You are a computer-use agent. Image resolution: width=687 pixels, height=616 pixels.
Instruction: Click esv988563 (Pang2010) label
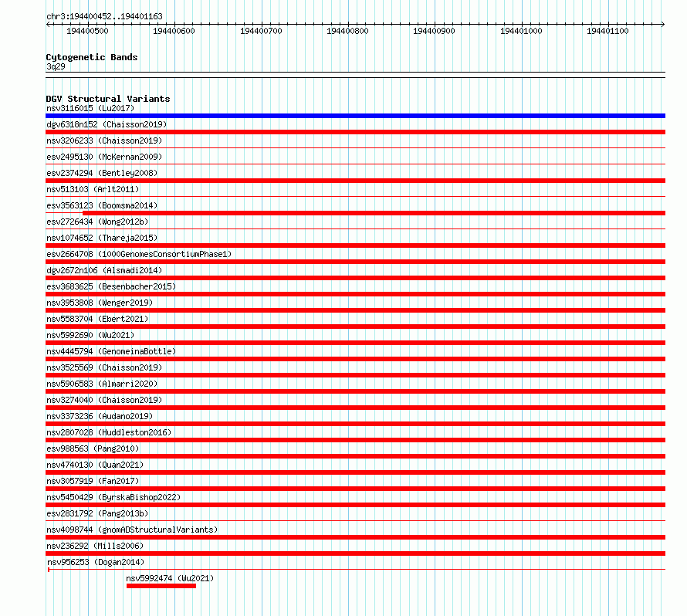tap(93, 448)
